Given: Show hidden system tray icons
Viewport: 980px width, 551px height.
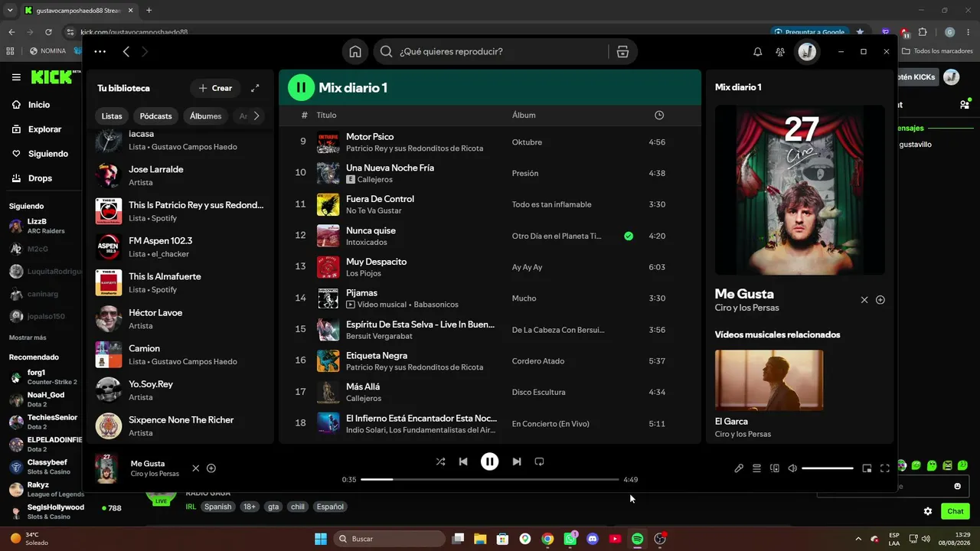Looking at the screenshot, I should 857,539.
